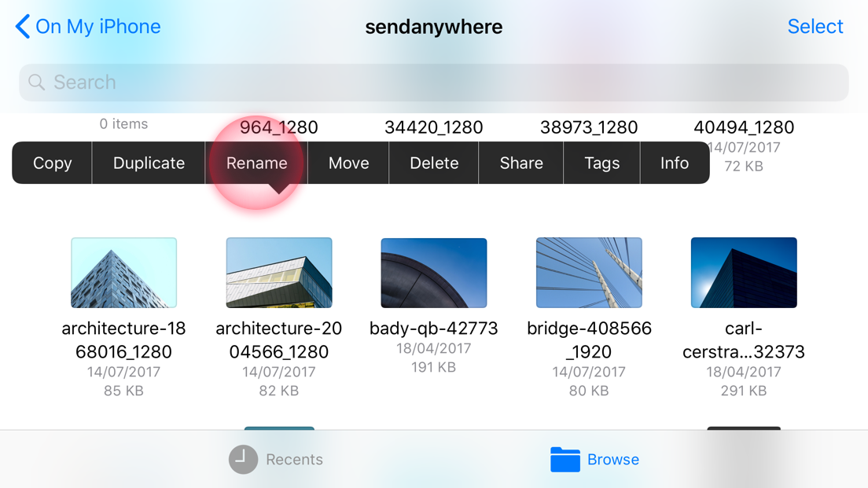Click the bady-qb-42773 file name

pyautogui.click(x=434, y=328)
